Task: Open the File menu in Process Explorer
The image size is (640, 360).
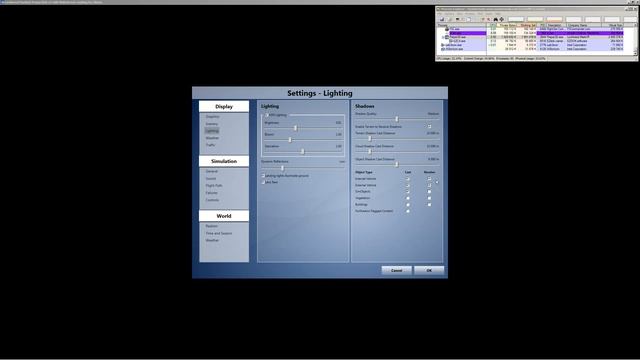Action: (440, 14)
